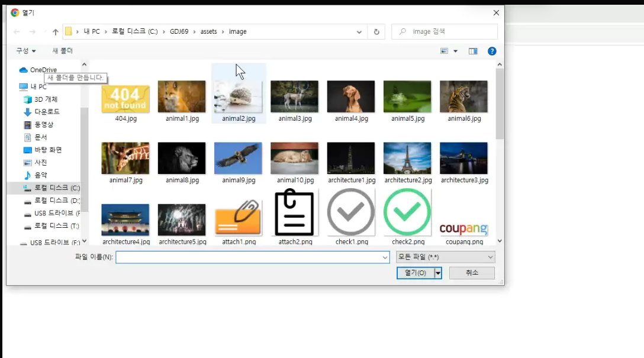Open 문서 folder in sidebar
The height and width of the screenshot is (358, 644).
36,137
